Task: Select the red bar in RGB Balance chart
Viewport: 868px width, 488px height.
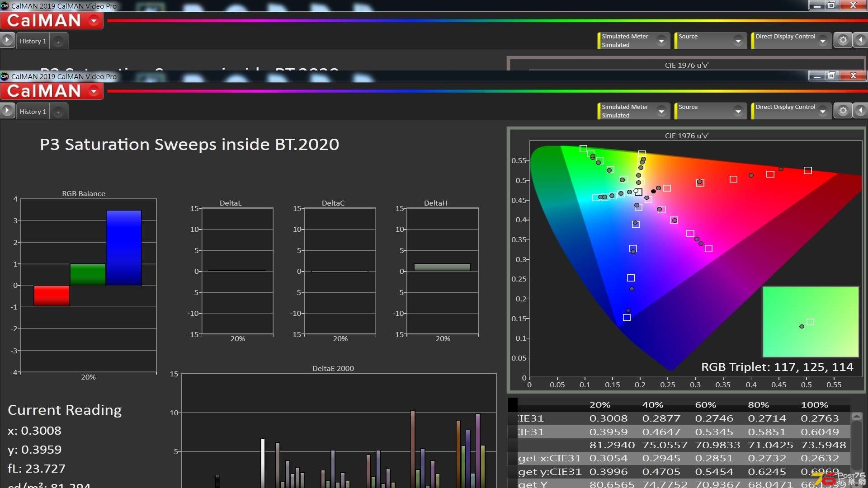Action: point(52,296)
